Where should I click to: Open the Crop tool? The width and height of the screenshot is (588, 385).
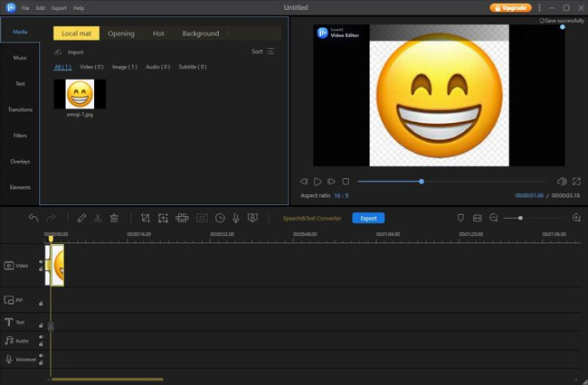coord(145,218)
